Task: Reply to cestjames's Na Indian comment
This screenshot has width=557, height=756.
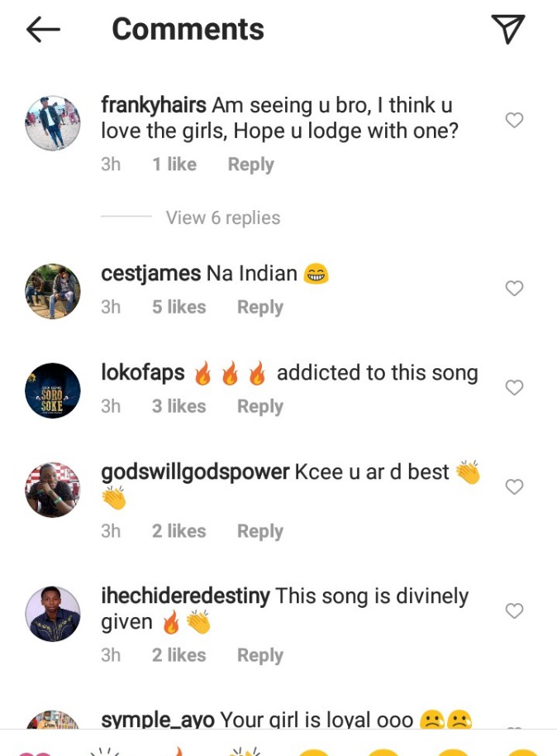Action: pos(260,307)
